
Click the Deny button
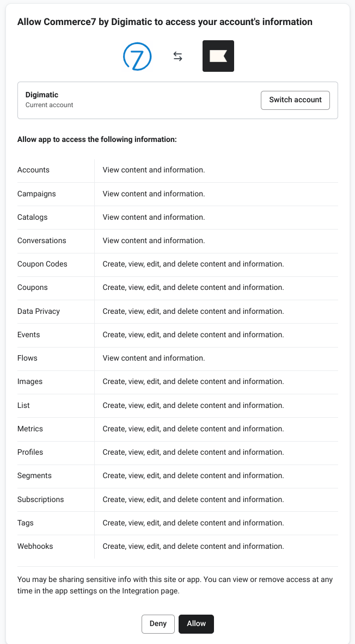point(158,624)
